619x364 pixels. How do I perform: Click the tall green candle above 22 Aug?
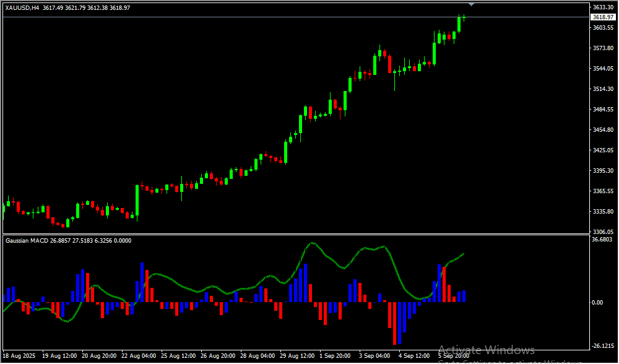(x=137, y=199)
